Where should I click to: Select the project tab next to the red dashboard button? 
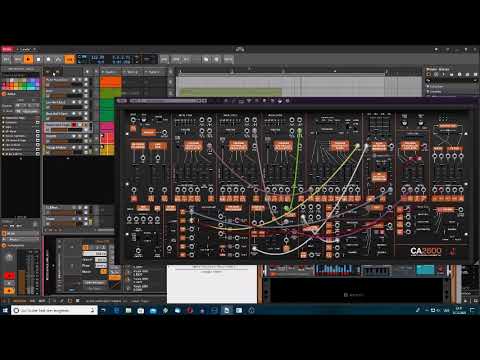26,49
